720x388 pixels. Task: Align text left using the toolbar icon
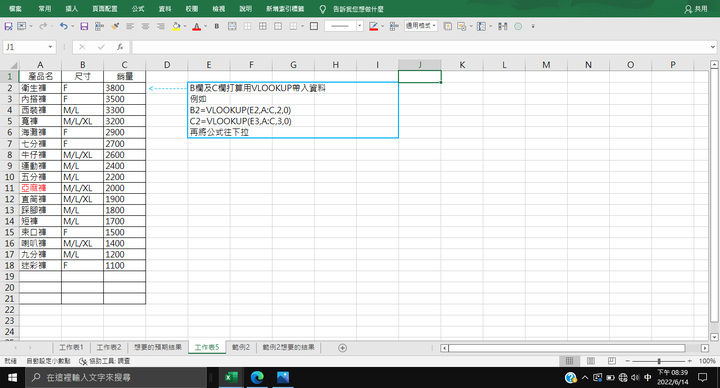tap(130, 26)
